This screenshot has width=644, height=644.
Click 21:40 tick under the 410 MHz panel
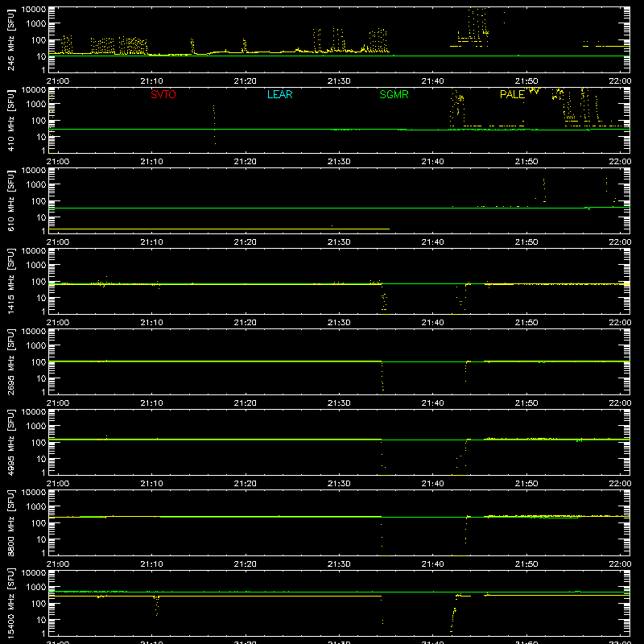[432, 162]
